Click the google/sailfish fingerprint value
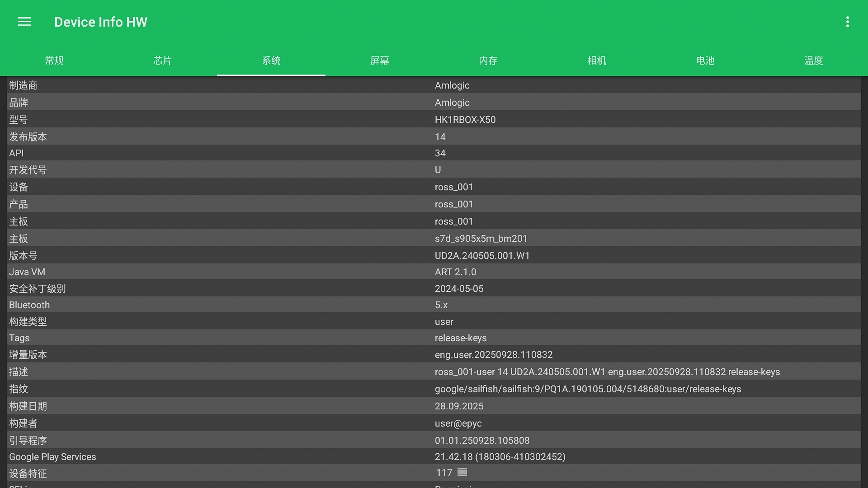Image resolution: width=868 pixels, height=488 pixels. coord(588,389)
